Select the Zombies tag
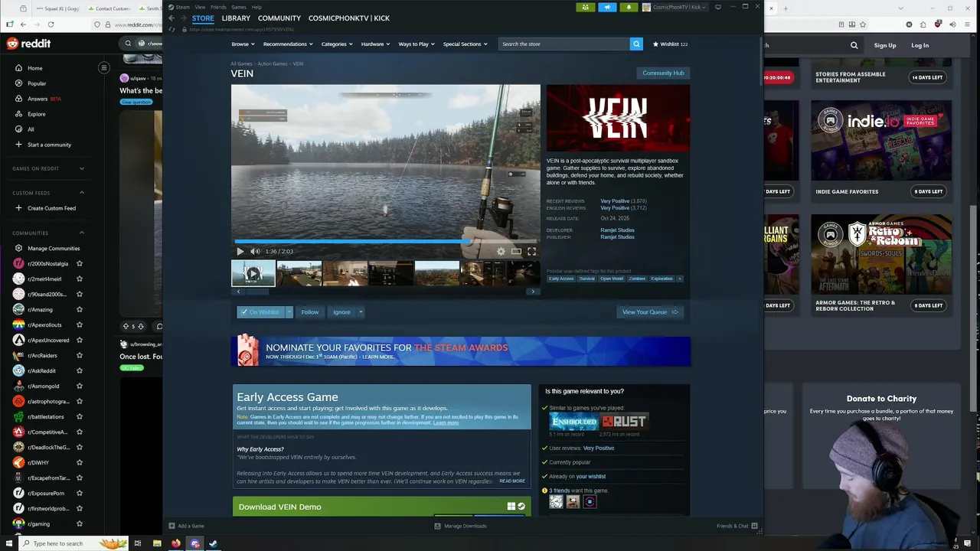Screen dimensions: 980x551 click(x=637, y=279)
